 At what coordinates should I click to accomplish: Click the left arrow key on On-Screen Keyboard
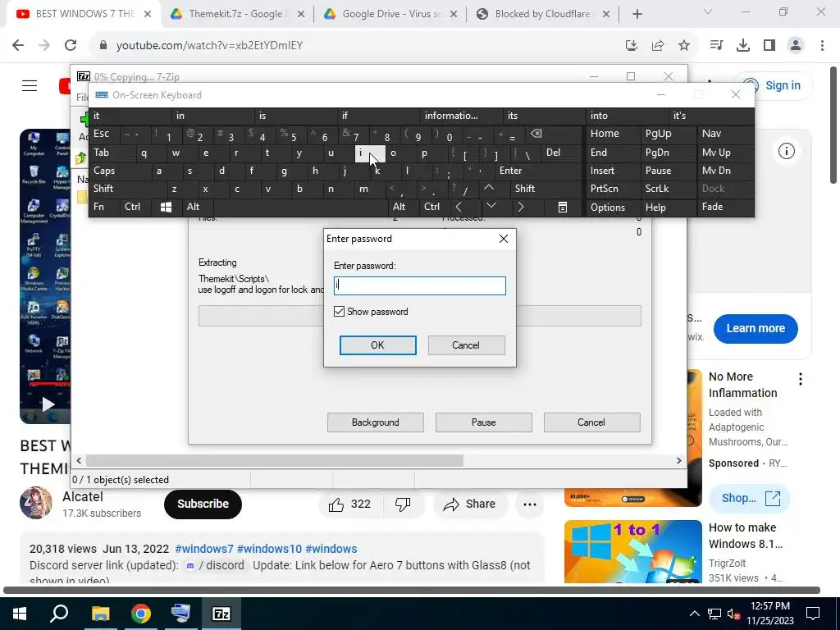pos(459,207)
